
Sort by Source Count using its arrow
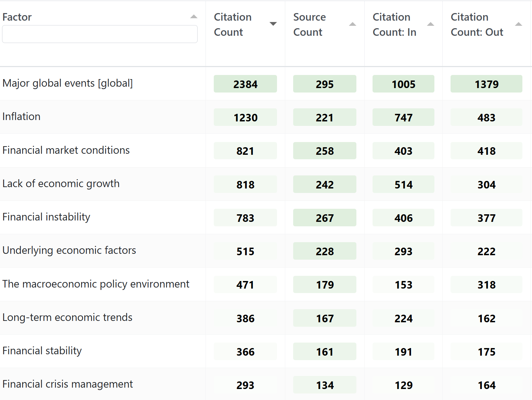(x=353, y=24)
